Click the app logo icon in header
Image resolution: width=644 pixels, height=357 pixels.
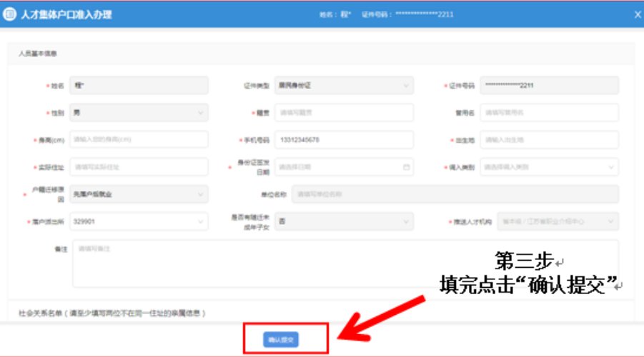click(10, 14)
